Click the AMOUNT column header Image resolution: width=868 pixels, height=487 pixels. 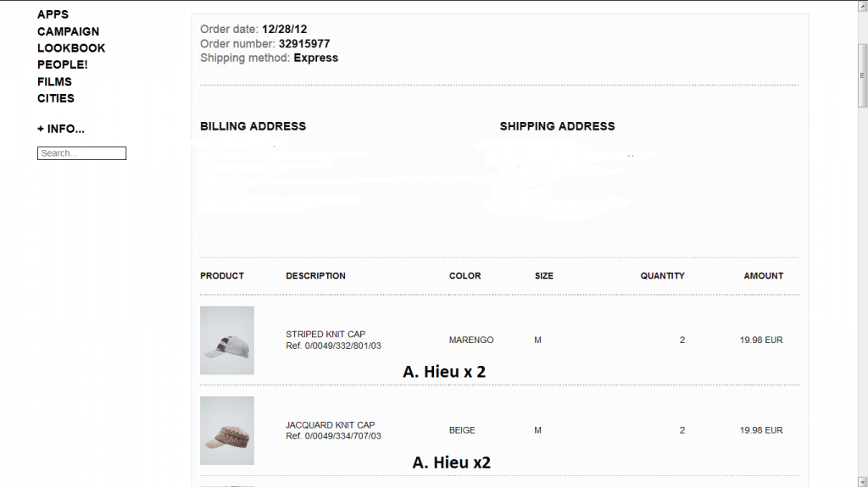tap(763, 276)
